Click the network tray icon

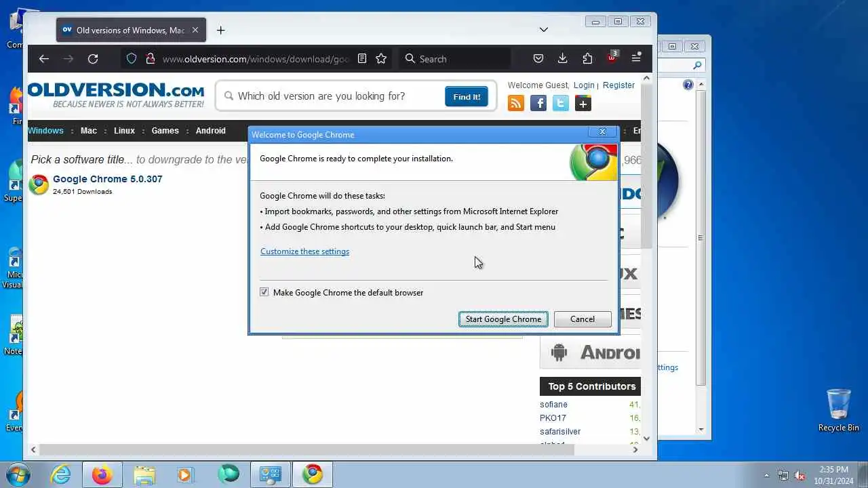point(783,475)
